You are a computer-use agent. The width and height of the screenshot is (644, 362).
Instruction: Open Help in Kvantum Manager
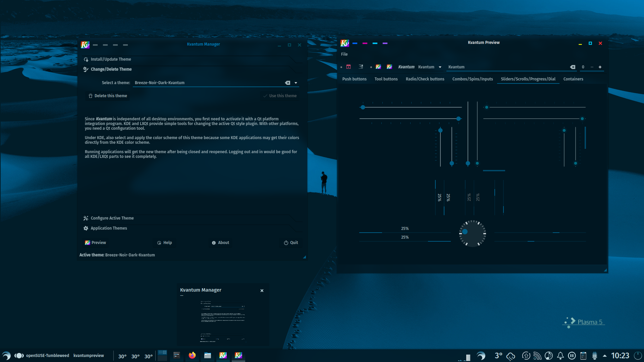[x=164, y=243]
